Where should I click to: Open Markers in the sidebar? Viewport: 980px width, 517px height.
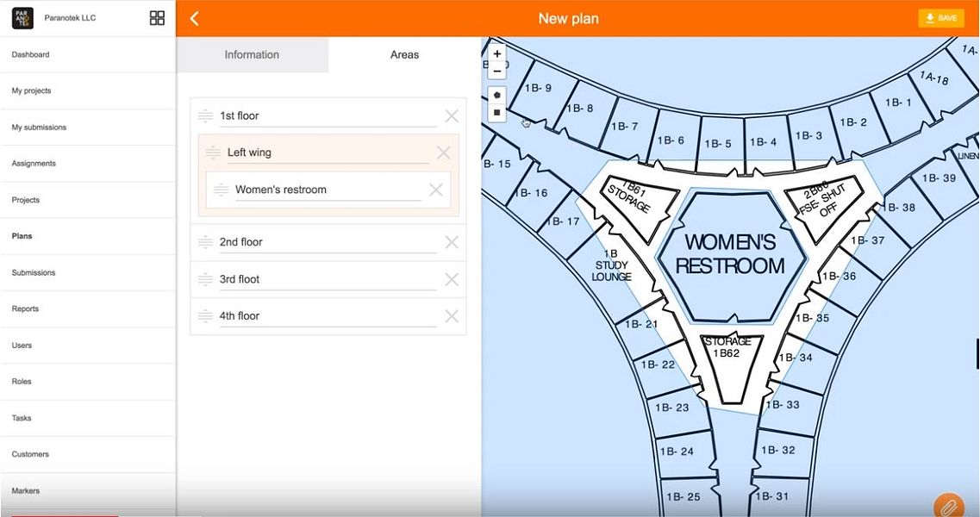pyautogui.click(x=88, y=491)
